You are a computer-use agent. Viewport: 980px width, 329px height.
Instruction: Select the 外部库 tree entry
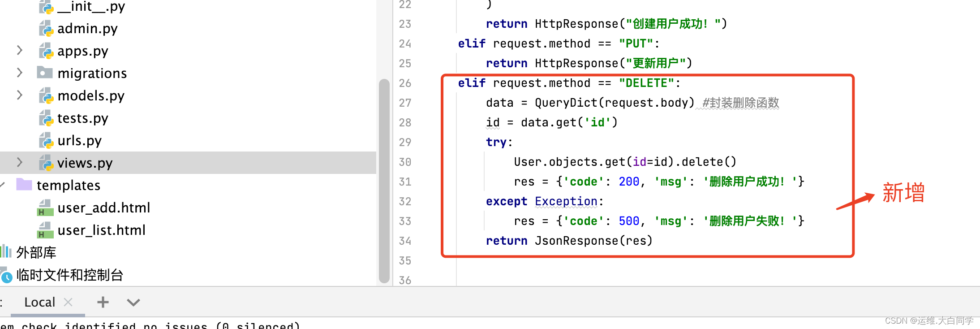[36, 252]
